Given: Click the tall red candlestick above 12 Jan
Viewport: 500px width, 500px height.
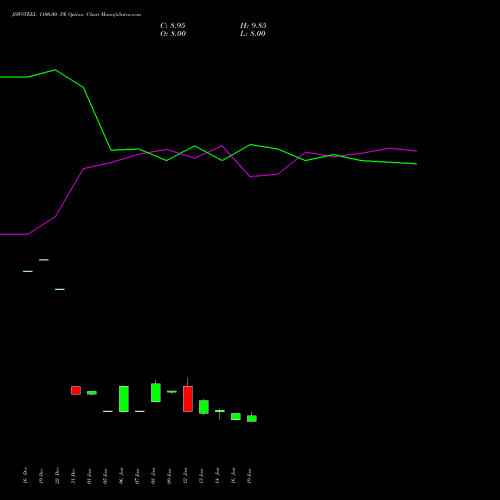Looking at the screenshot, I should 188,399.
